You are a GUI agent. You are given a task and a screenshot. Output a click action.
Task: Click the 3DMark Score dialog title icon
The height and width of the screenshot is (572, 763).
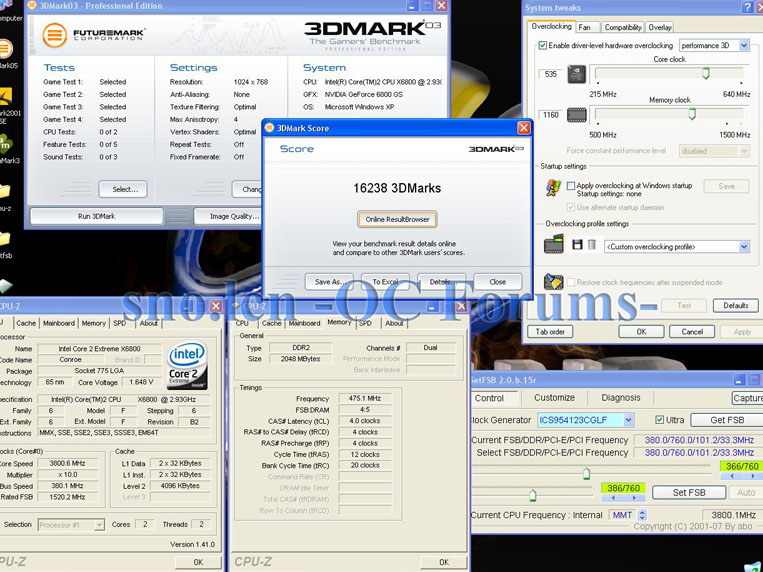tap(269, 128)
